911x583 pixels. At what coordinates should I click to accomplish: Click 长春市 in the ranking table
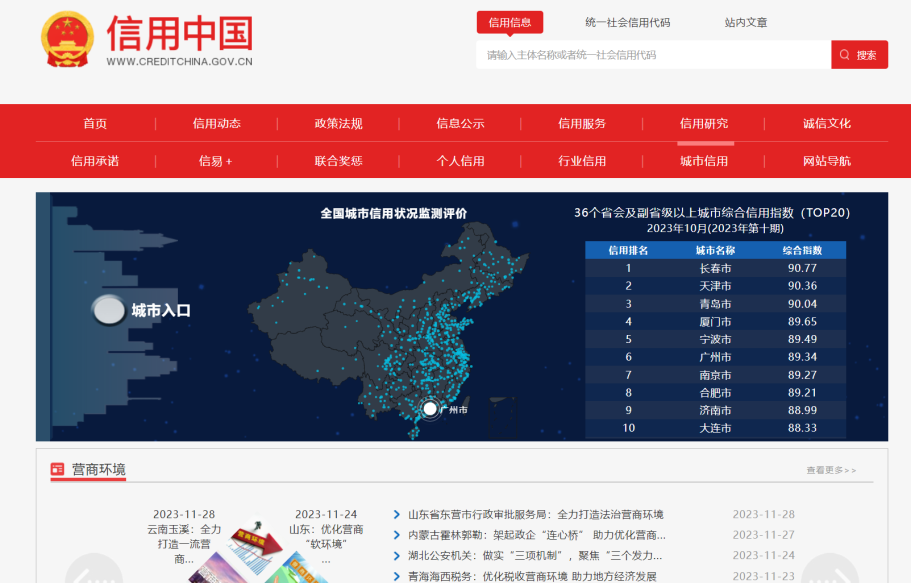[x=715, y=268]
